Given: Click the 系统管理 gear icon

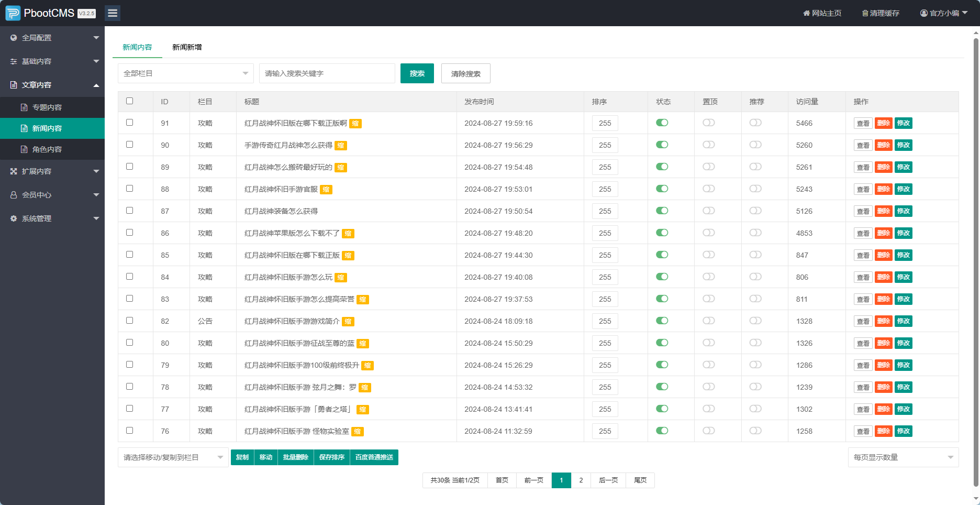Looking at the screenshot, I should click(14, 218).
